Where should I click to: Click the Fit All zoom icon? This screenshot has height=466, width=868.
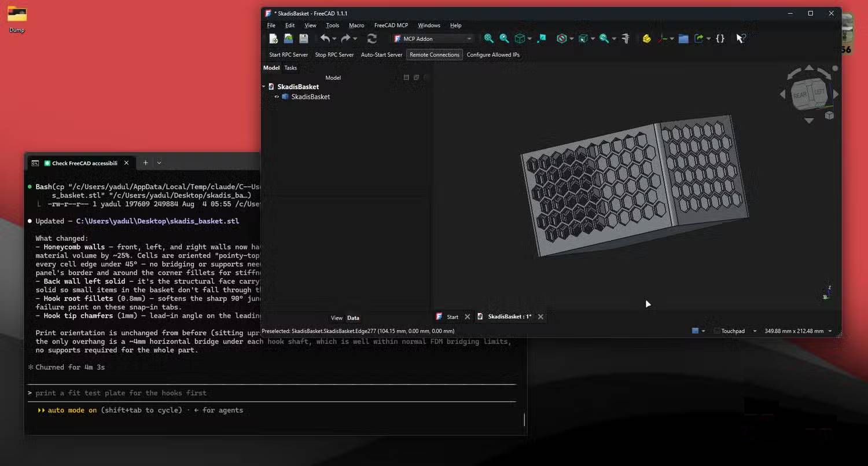(x=489, y=38)
